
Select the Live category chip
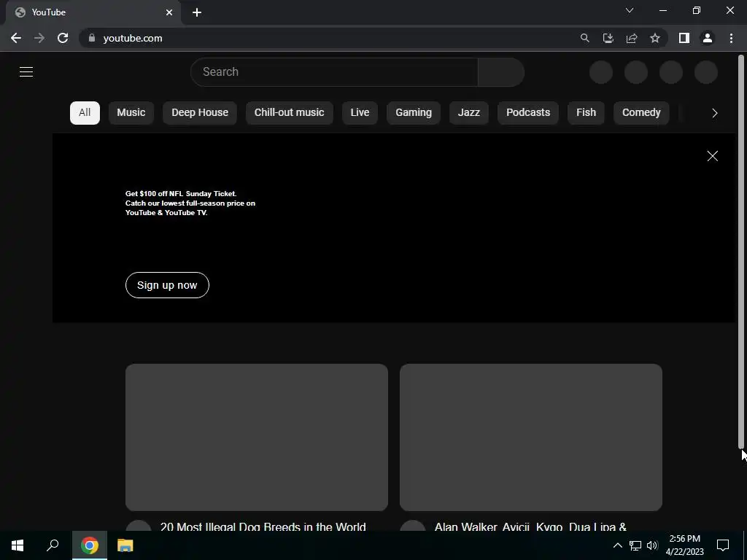point(360,113)
